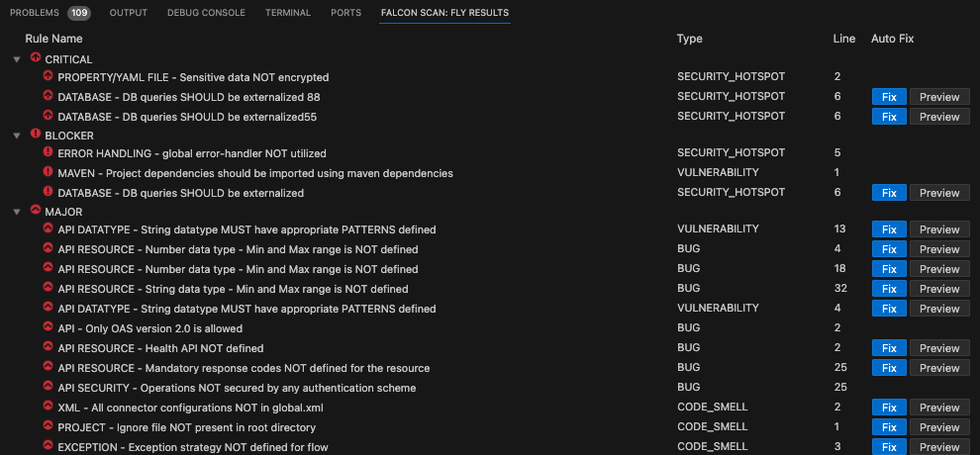Open the DEBUG CONSOLE tab

click(x=206, y=13)
